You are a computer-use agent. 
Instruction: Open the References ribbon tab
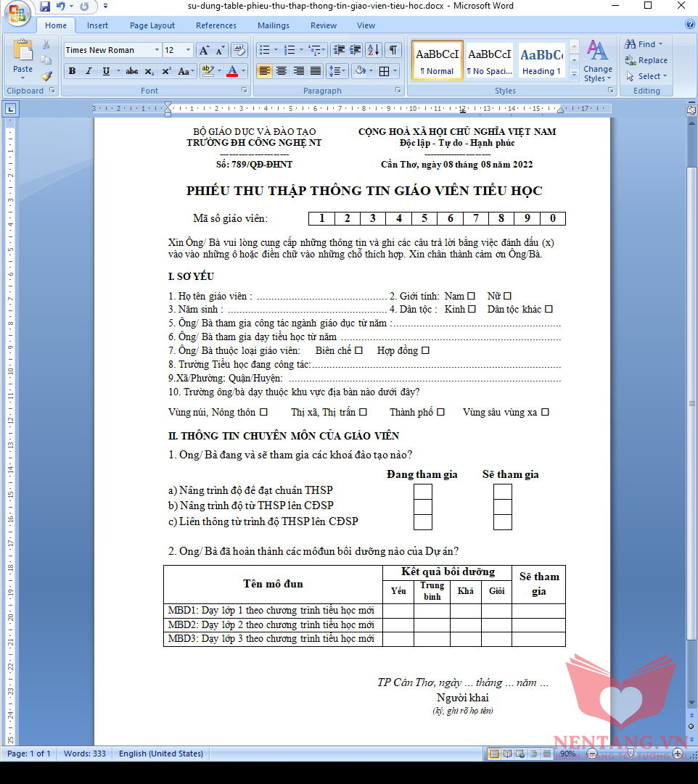coord(215,25)
